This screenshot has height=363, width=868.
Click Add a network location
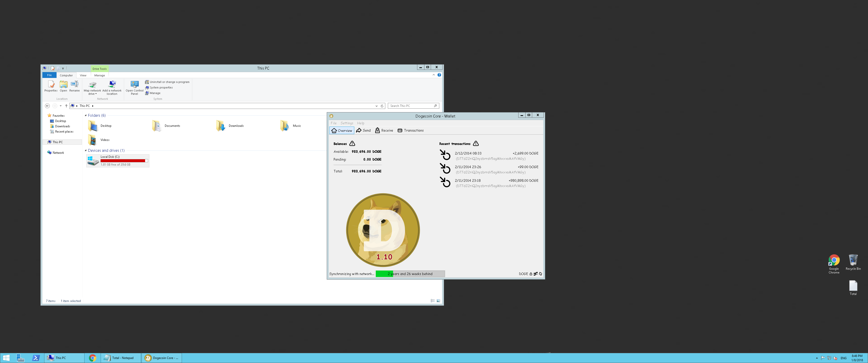pos(112,88)
